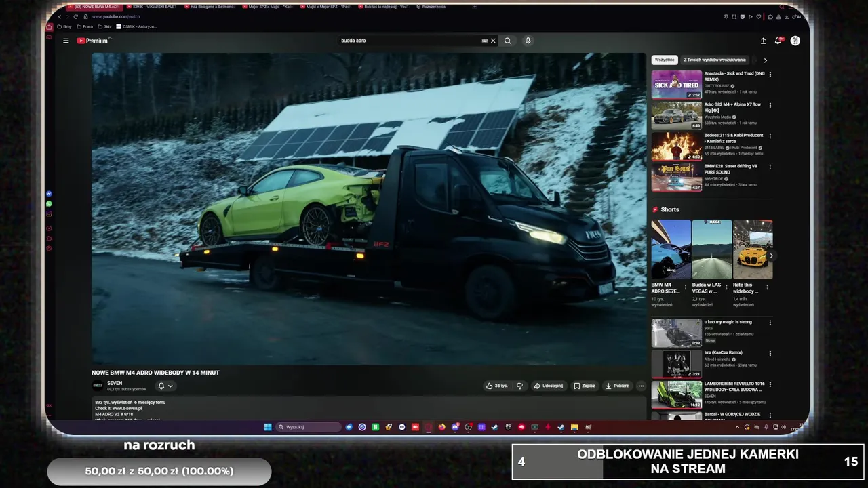The image size is (868, 488).
Task: Click the heart bookmark icon in browser toolbar
Action: coord(759,17)
